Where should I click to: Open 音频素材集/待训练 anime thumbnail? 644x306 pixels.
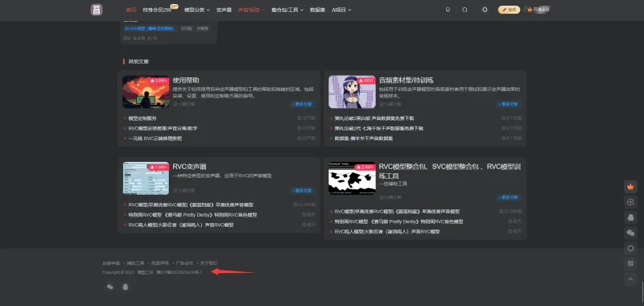(352, 92)
